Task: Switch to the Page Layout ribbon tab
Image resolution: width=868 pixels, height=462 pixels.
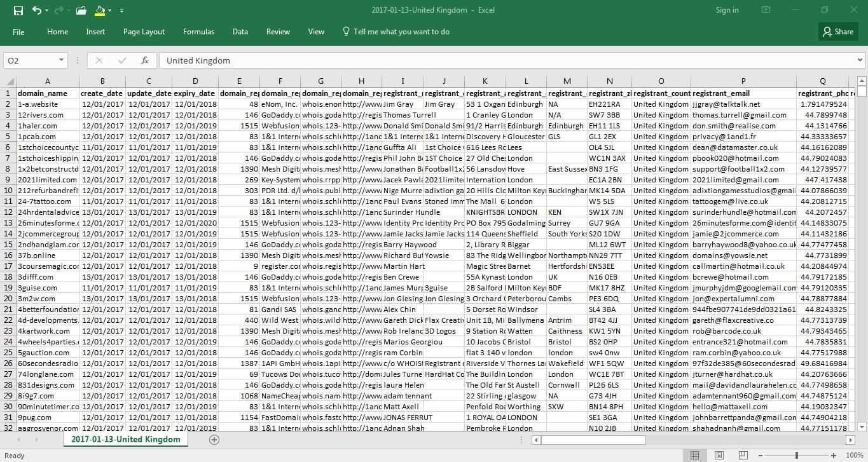Action: coord(144,32)
